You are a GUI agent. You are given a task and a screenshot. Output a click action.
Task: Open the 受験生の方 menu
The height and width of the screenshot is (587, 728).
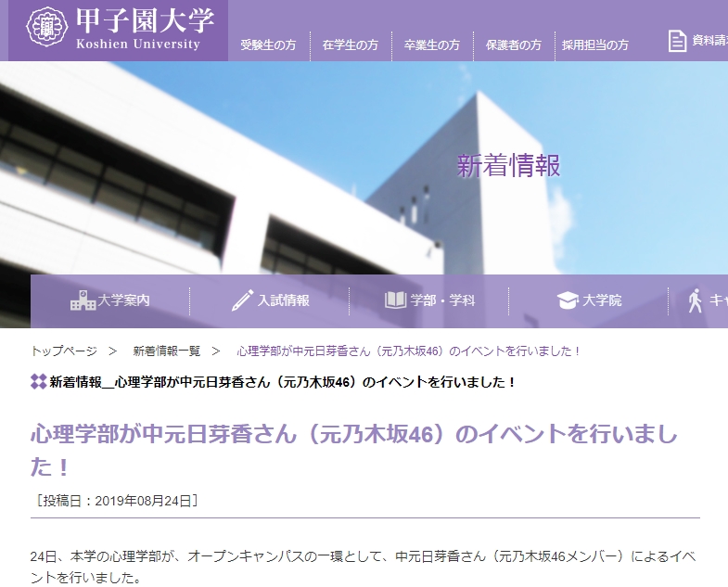coord(268,45)
